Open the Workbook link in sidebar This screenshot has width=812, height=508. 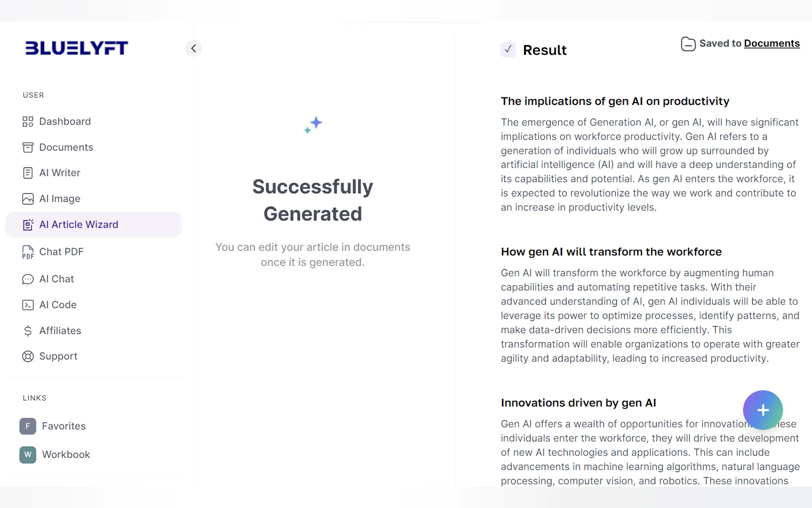pos(66,455)
